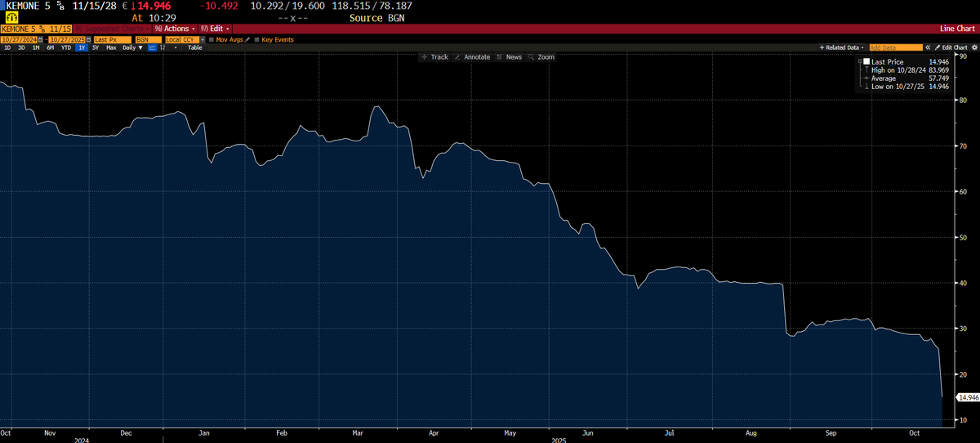The height and width of the screenshot is (443, 980).
Task: Click the Zoom magnifier tool
Action: tap(541, 57)
